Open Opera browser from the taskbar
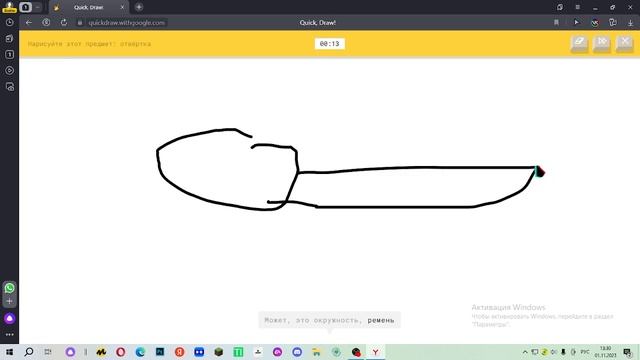The width and height of the screenshot is (640, 360). [120, 352]
